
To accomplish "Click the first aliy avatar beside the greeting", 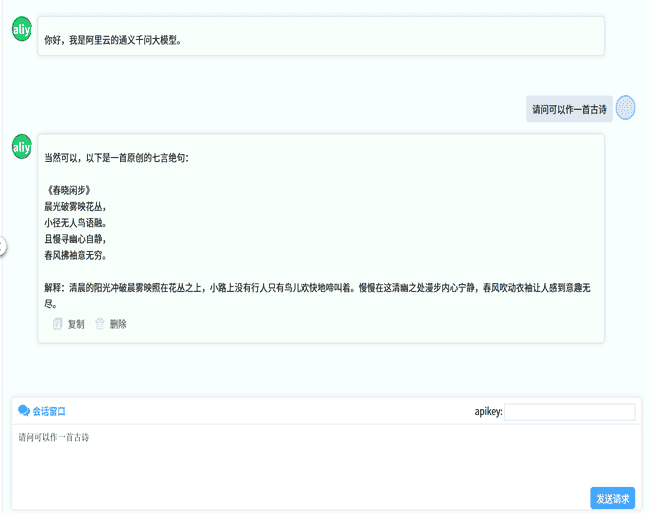I will pos(21,30).
